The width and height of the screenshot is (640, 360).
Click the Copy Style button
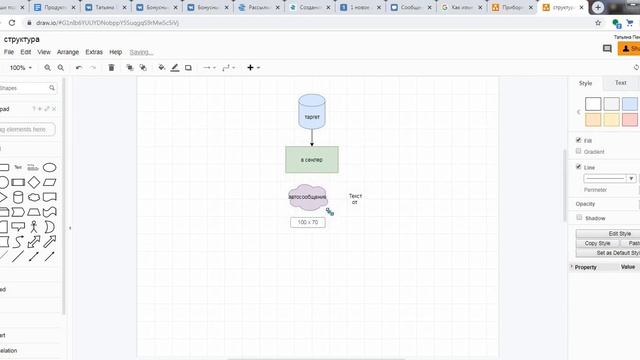[x=597, y=243]
